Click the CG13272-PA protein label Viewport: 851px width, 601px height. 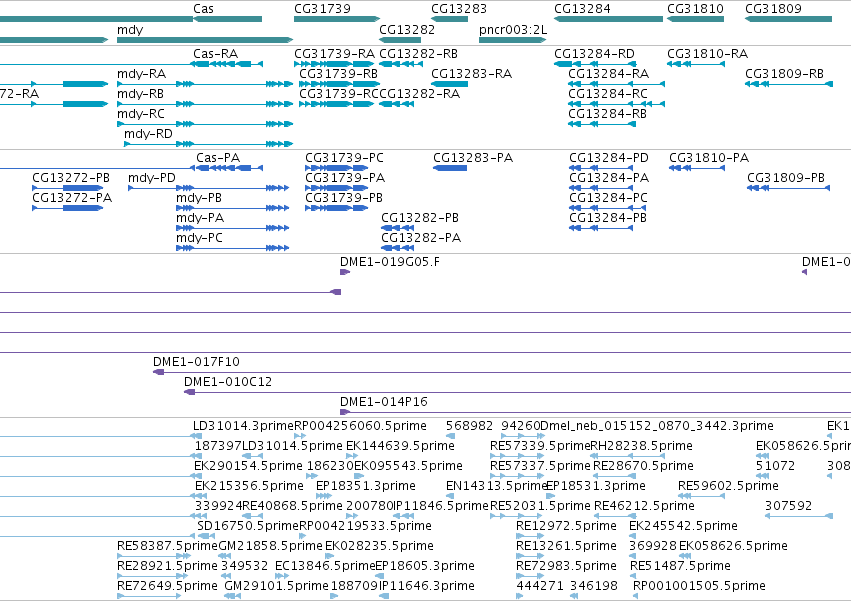(x=72, y=198)
